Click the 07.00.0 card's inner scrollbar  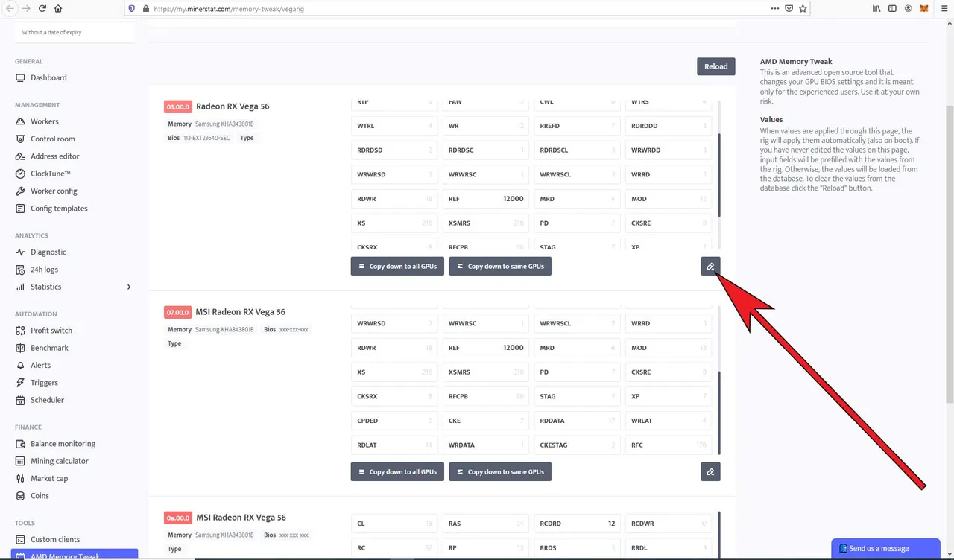click(x=719, y=413)
